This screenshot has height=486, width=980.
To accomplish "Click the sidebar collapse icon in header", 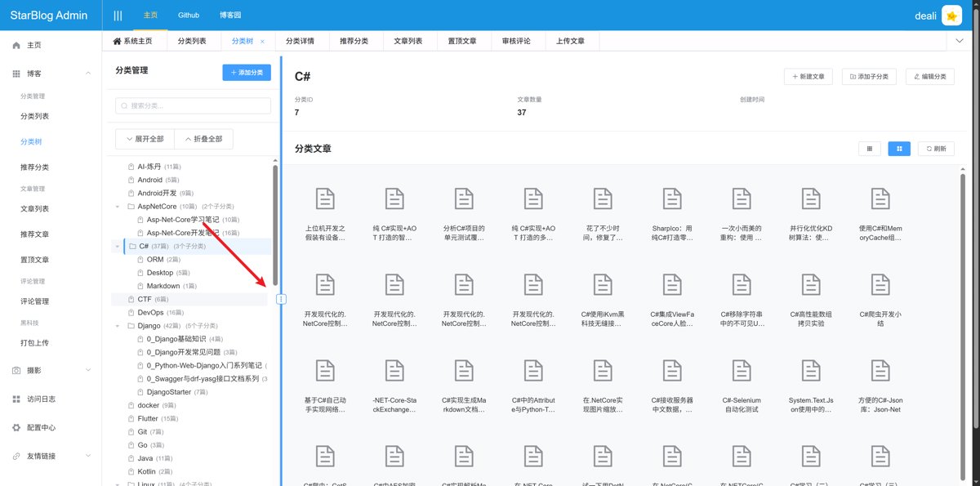I will click(118, 16).
